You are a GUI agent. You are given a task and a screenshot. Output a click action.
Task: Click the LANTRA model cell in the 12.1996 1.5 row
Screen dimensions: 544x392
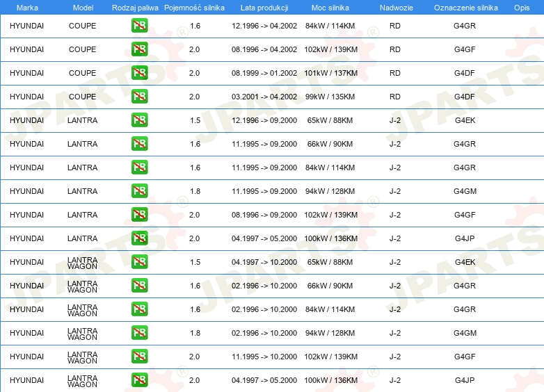point(82,120)
